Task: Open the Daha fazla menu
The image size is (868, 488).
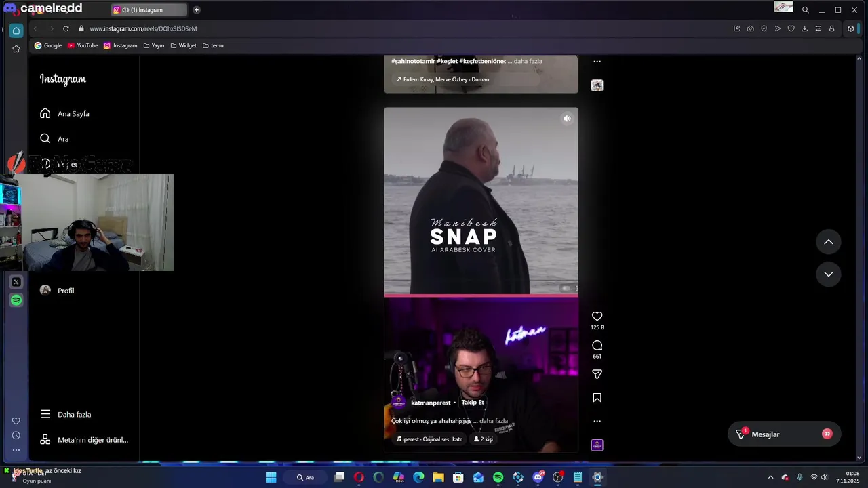Action: click(66, 414)
